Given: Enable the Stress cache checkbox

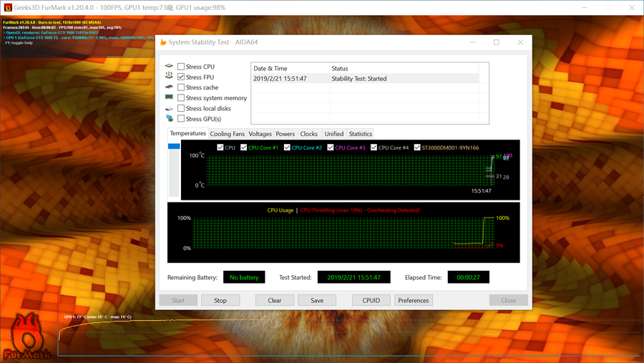Looking at the screenshot, I should click(x=181, y=87).
